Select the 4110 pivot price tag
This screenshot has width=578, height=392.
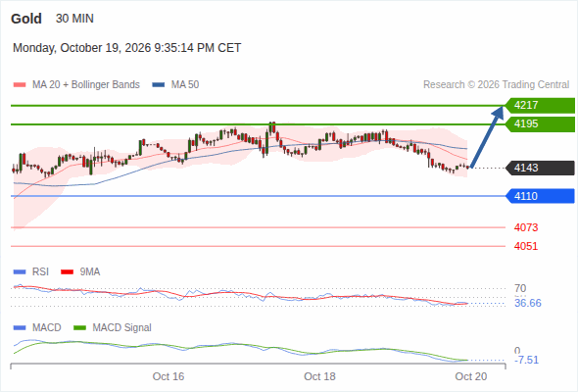pyautogui.click(x=540, y=196)
